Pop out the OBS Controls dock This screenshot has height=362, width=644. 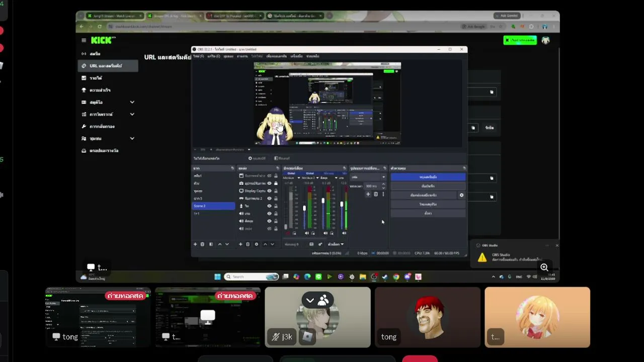(464, 168)
